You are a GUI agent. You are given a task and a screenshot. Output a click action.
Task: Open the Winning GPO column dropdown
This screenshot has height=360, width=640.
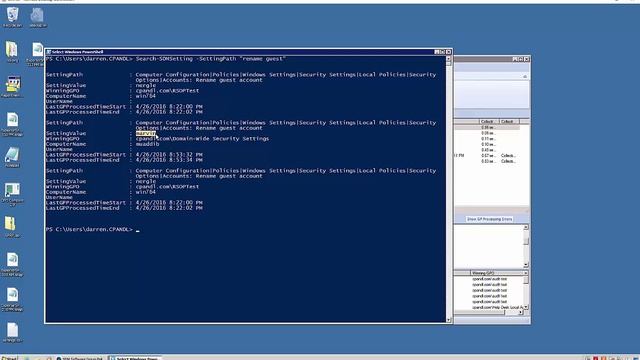tap(525, 273)
